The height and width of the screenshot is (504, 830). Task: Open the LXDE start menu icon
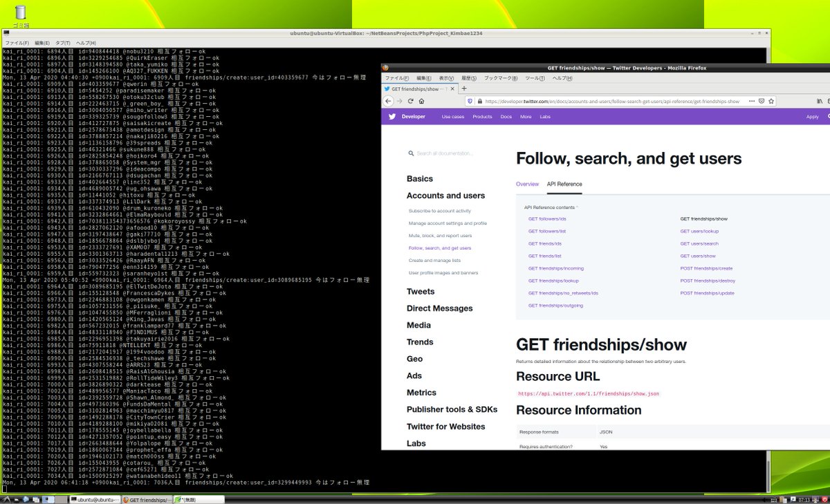click(x=6, y=499)
